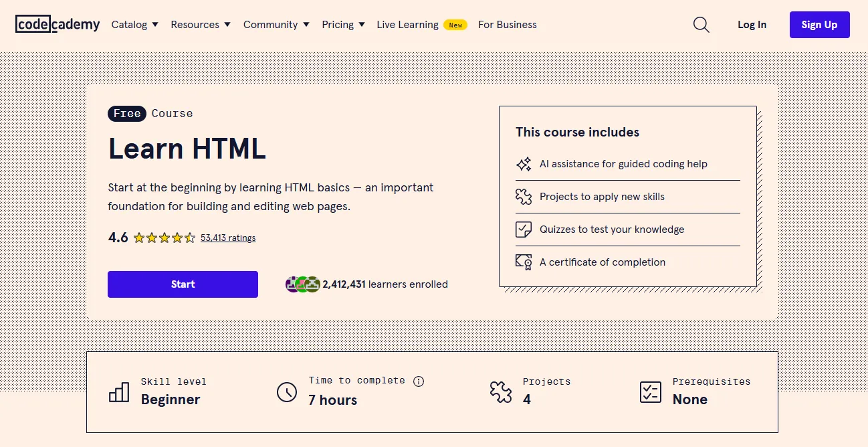Screen dimensions: 868x447
Task: Click the 4.6 rating score
Action: 118,238
